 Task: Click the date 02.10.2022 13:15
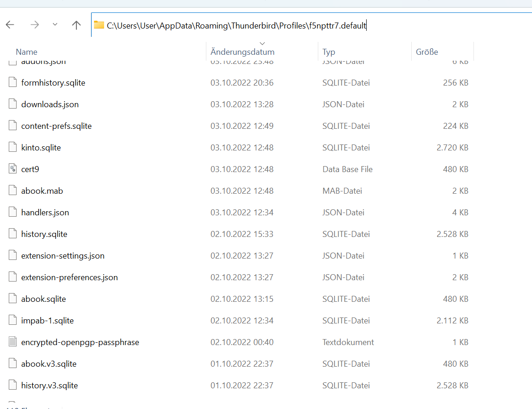[242, 299]
